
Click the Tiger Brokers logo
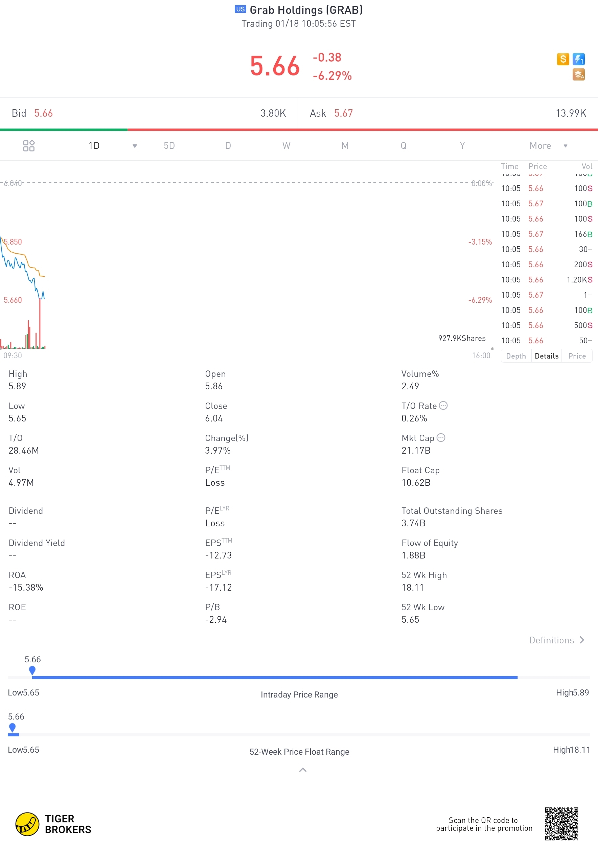(53, 824)
